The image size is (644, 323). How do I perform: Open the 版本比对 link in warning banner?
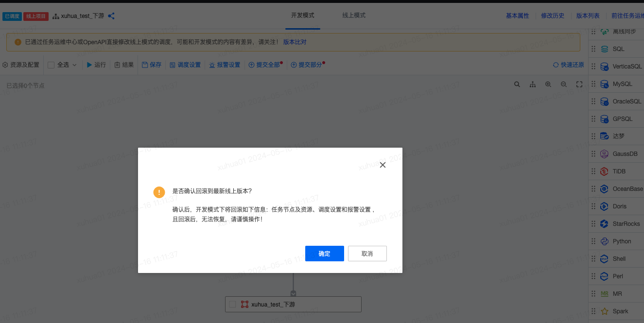click(295, 42)
